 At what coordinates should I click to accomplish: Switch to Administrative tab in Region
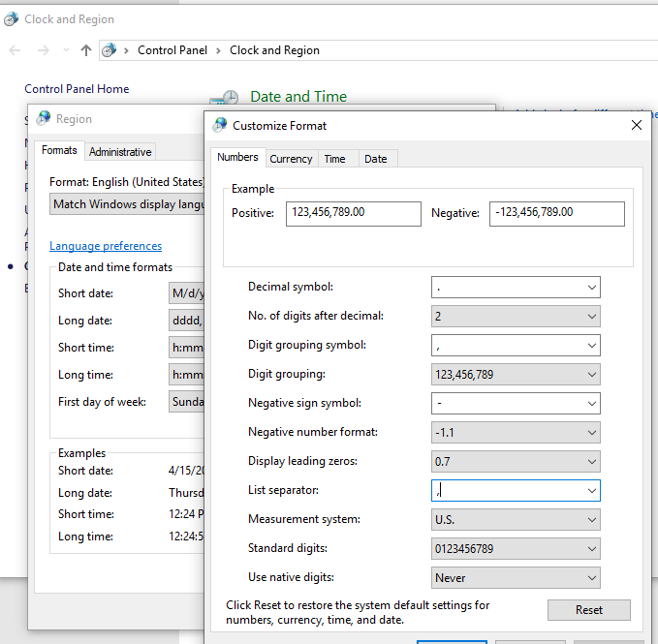pos(120,152)
